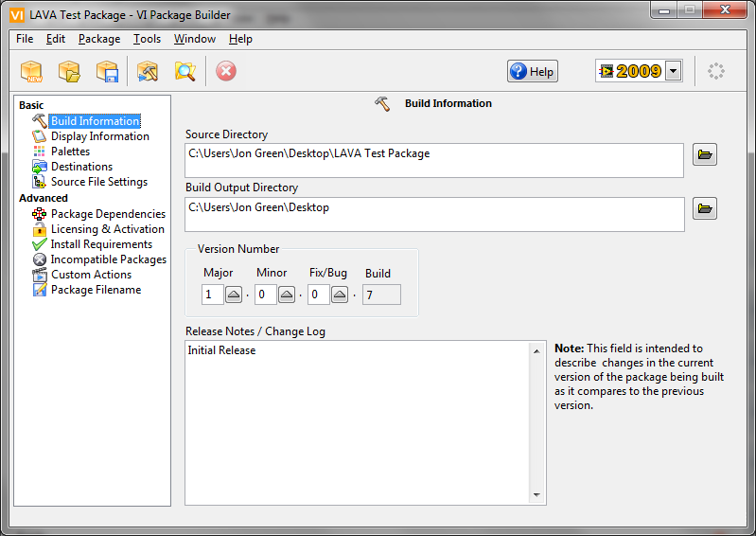
Task: Click the Build Information page header hammer icon
Action: 382,103
